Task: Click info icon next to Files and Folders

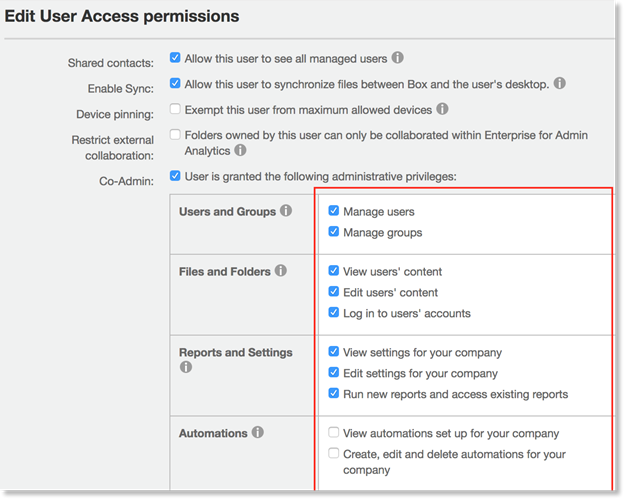Action: point(281,270)
